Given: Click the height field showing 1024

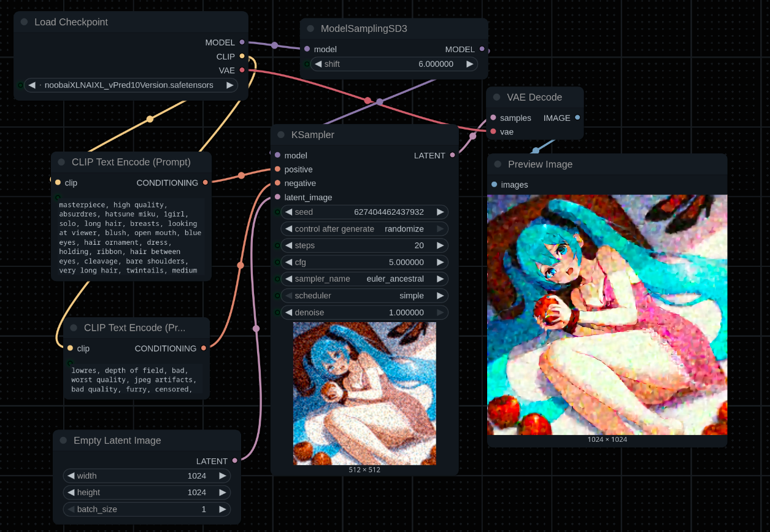Looking at the screenshot, I should pyautogui.click(x=147, y=492).
